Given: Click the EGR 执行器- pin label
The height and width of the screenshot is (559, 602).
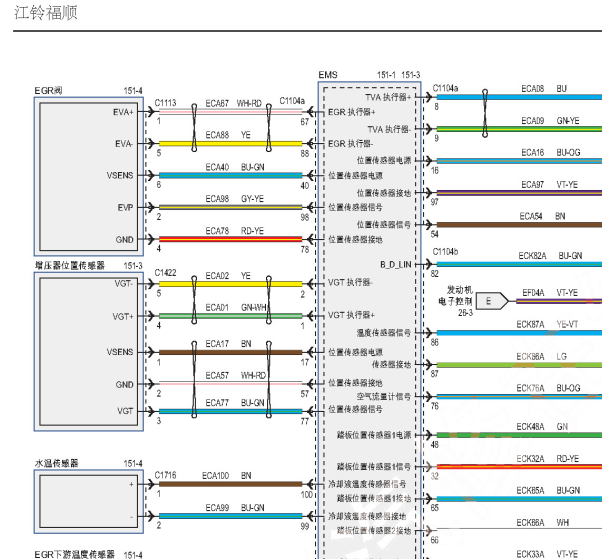Looking at the screenshot, I should (351, 144).
